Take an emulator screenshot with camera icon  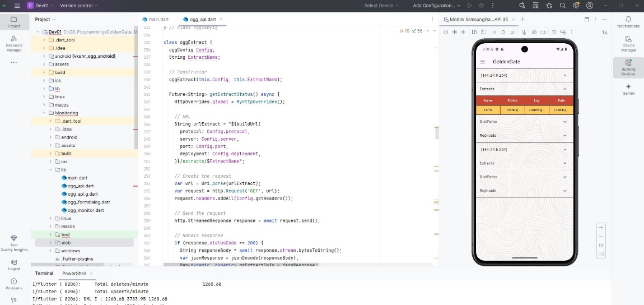[535, 33]
